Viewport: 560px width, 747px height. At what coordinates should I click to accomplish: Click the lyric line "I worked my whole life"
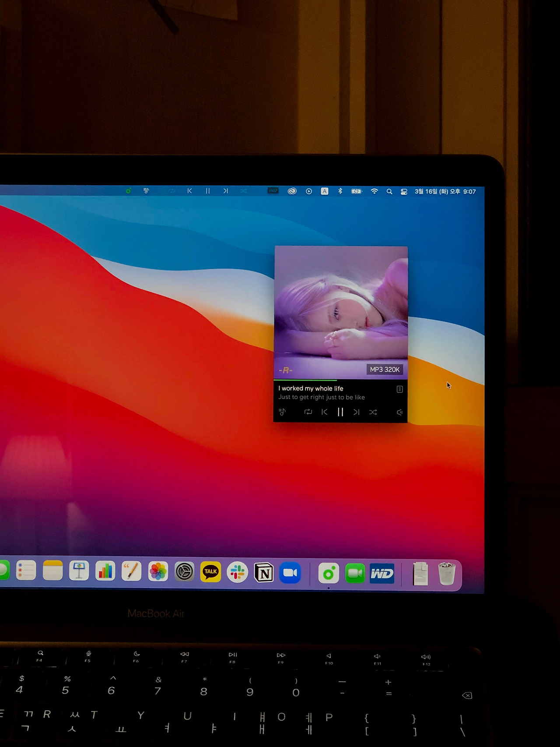(311, 388)
